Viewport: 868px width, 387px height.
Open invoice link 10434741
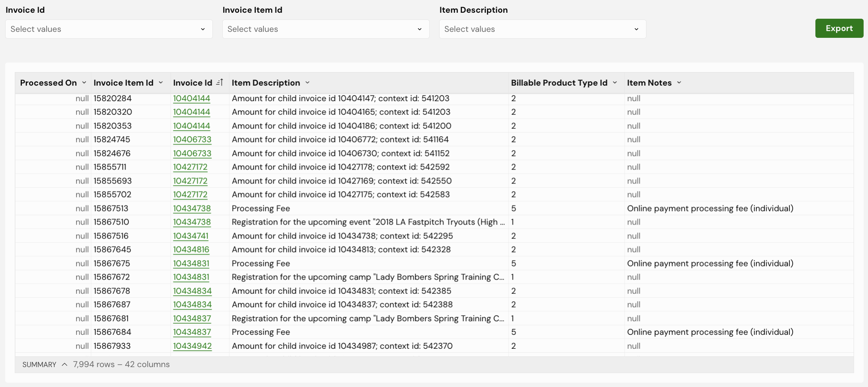point(190,236)
